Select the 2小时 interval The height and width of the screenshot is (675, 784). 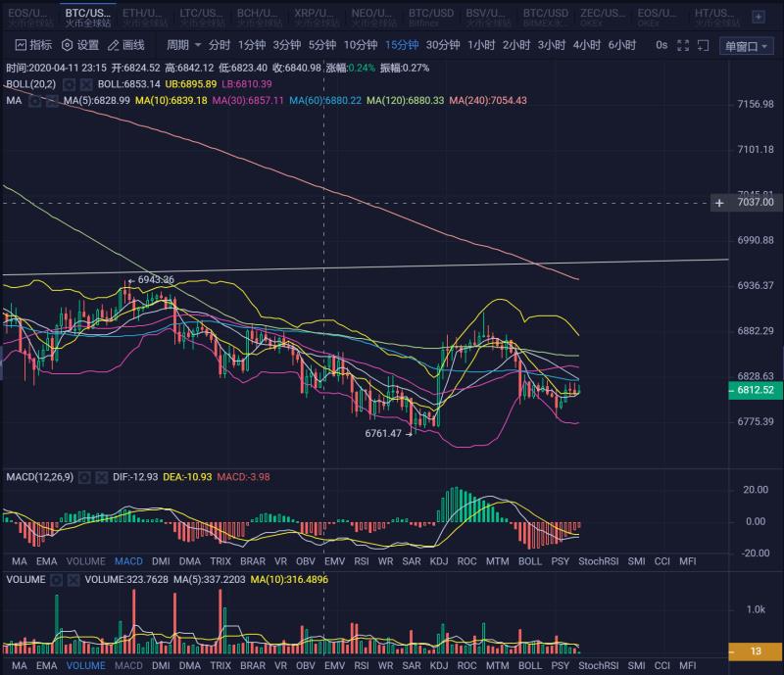point(516,45)
